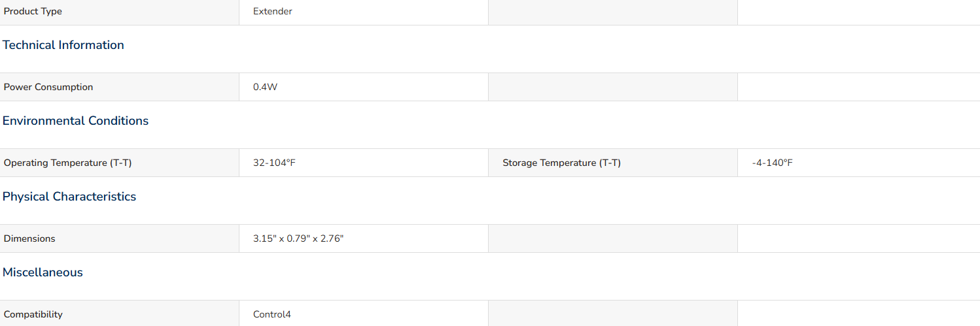Click the 3.15" x 0.79" x 2.76" value
Image resolution: width=980 pixels, height=326 pixels.
298,238
